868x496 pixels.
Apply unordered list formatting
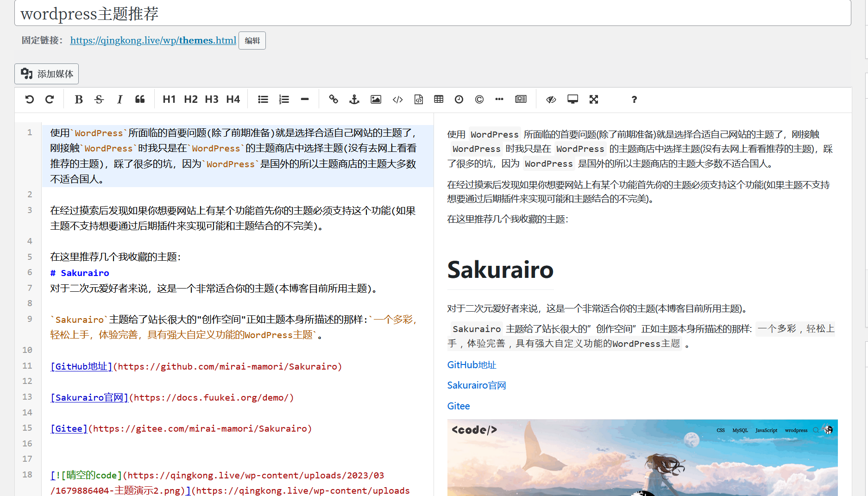(x=263, y=99)
